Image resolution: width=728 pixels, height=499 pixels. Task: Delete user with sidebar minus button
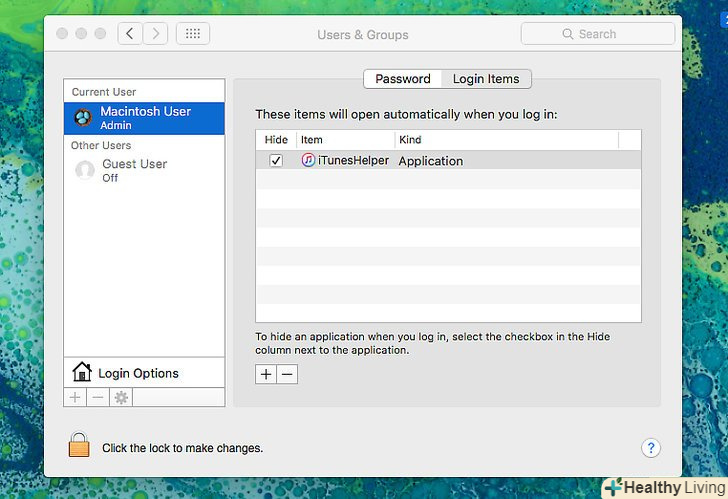97,397
